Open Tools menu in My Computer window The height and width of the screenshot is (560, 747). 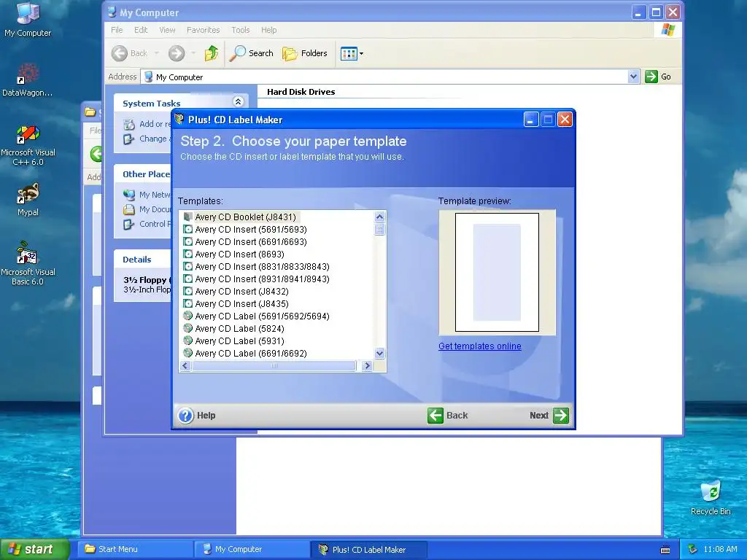click(x=241, y=30)
